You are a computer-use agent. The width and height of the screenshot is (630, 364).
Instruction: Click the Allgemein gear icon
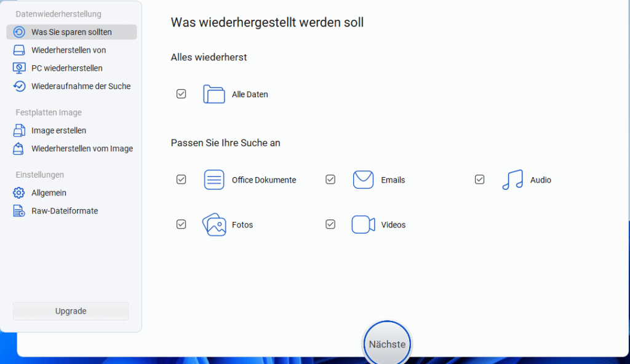point(19,193)
